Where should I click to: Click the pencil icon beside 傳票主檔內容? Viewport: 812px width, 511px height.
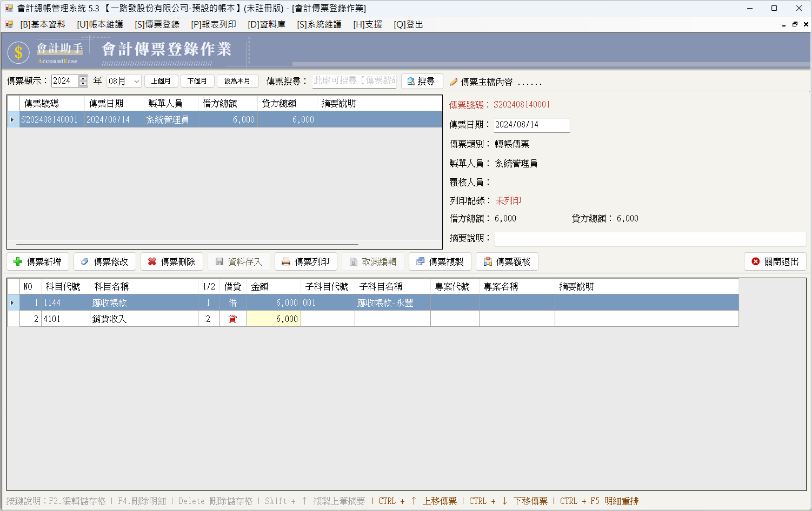454,82
